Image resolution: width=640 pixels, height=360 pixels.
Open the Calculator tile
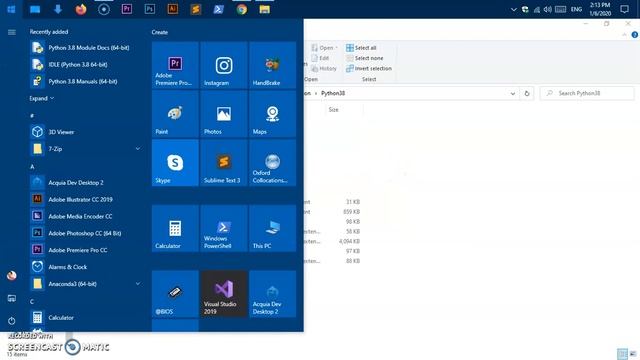pos(175,228)
